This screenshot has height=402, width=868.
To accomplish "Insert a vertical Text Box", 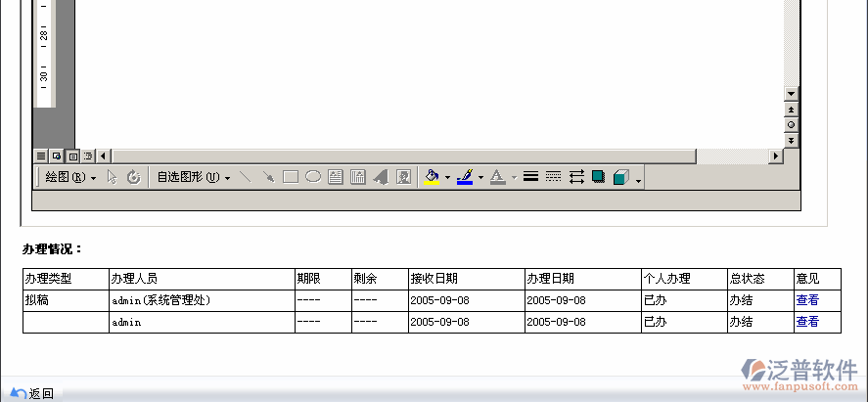I will tap(358, 177).
